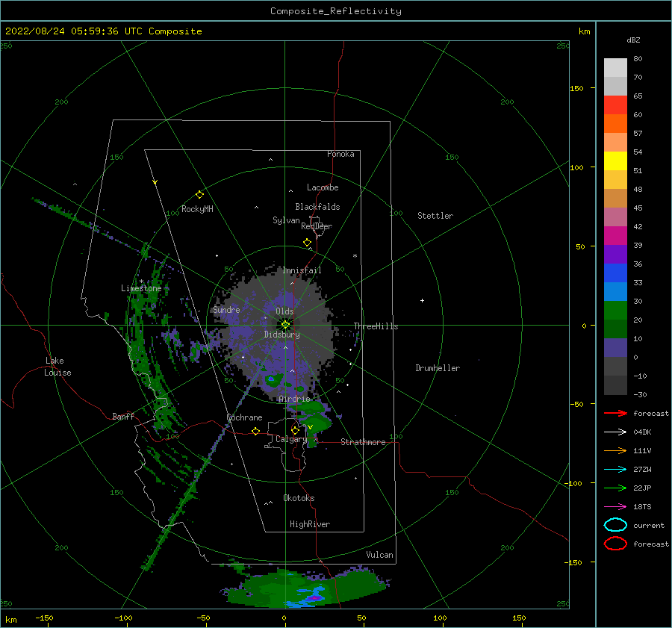Click the yellow radar-center diamond at Olds
Screen dimensions: 672x628
click(x=285, y=325)
